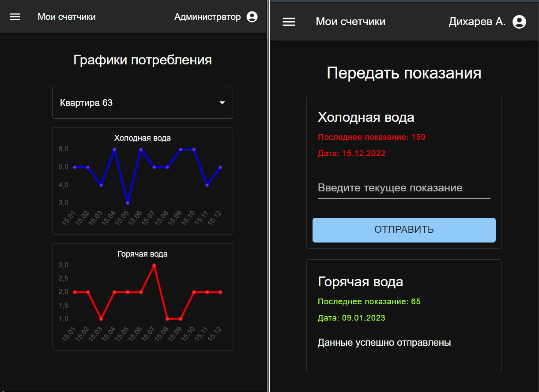Open the hamburger menu in the Администратор header
Screen dimensions: 539x392
15,17
